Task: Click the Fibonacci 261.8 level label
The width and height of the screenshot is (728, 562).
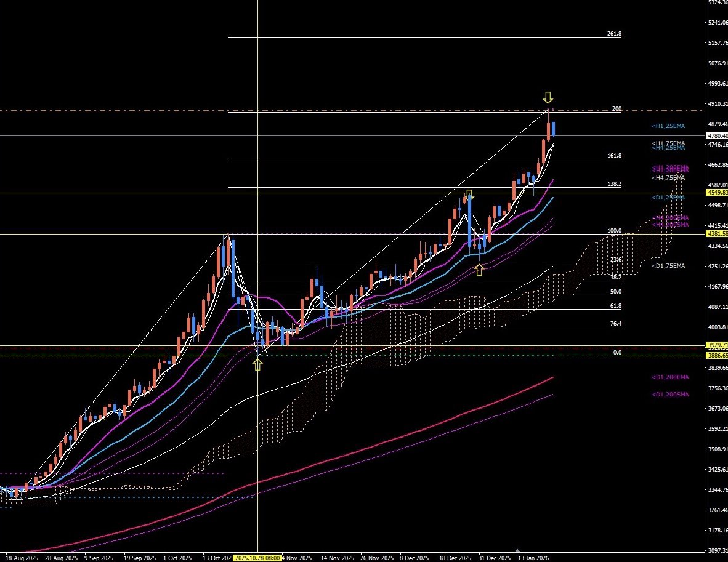Action: click(614, 34)
